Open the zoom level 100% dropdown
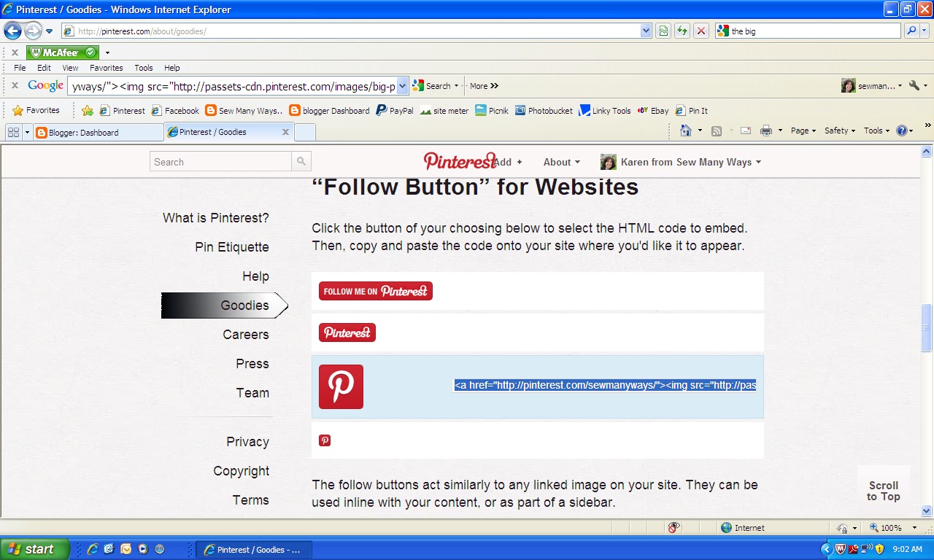934x560 pixels. [x=914, y=527]
